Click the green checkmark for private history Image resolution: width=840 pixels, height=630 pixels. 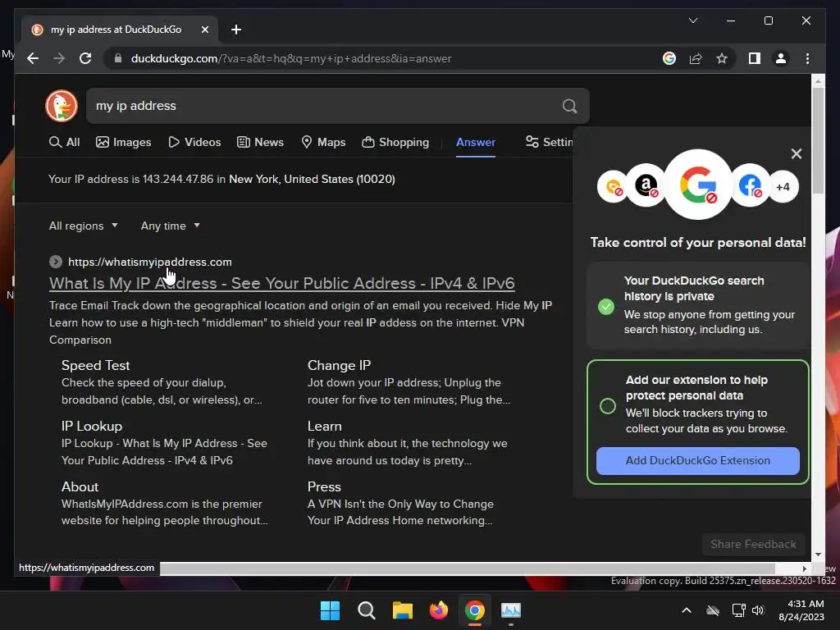point(606,307)
